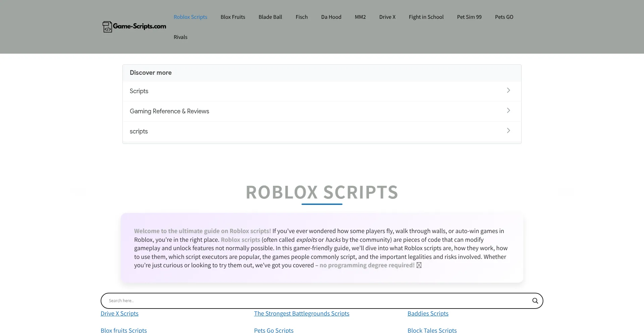Click the Search here input field

pos(319,301)
